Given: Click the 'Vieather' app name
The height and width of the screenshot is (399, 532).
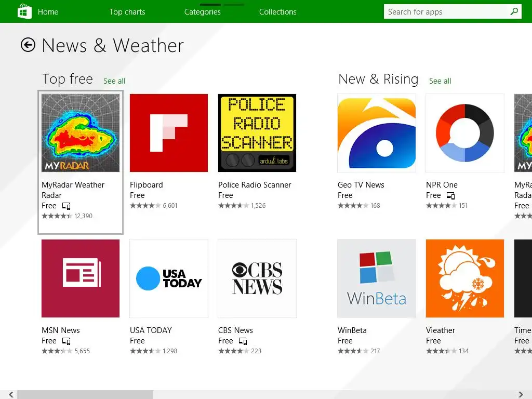Looking at the screenshot, I should point(441,330).
